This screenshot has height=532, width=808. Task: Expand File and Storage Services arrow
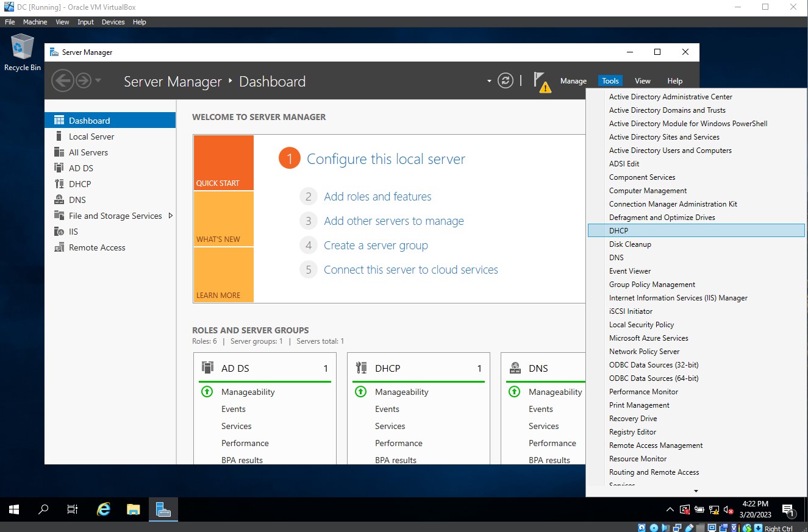pyautogui.click(x=170, y=216)
